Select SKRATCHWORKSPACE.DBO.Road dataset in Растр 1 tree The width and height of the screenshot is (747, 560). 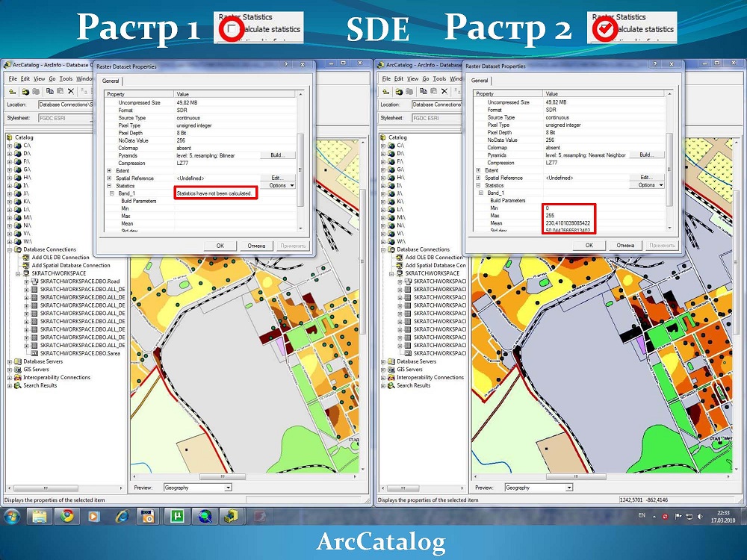80,281
